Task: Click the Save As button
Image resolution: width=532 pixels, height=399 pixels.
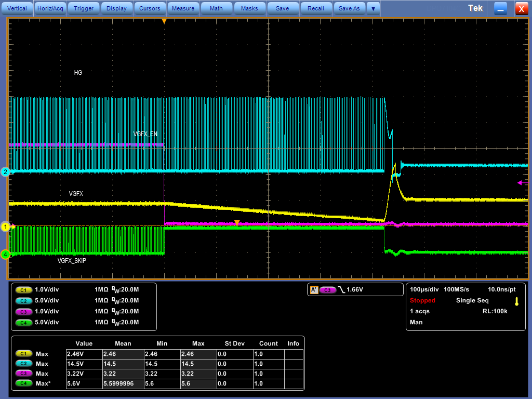Action: click(349, 8)
